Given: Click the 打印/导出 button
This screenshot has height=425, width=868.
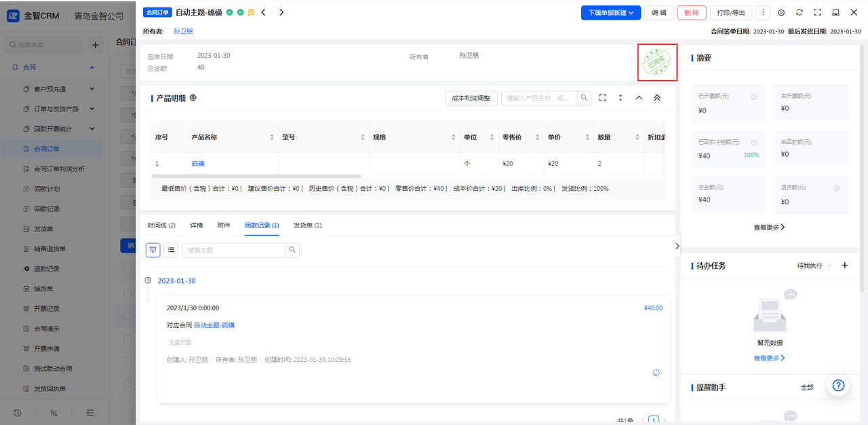Looking at the screenshot, I should [731, 13].
